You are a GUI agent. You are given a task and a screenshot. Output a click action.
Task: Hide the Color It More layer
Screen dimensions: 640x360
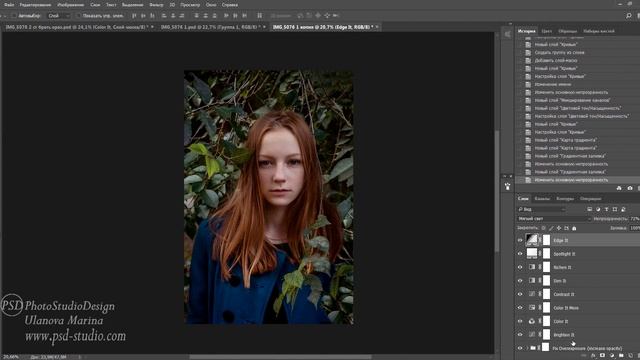(x=520, y=308)
